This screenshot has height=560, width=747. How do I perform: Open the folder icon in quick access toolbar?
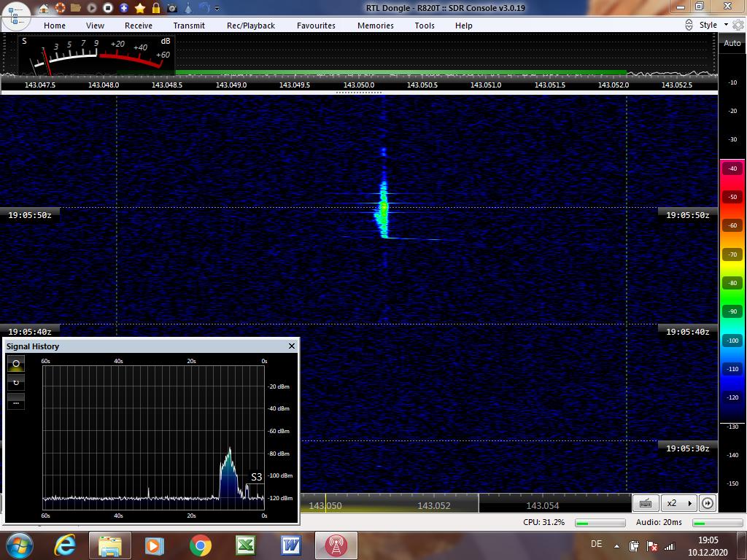click(x=75, y=7)
